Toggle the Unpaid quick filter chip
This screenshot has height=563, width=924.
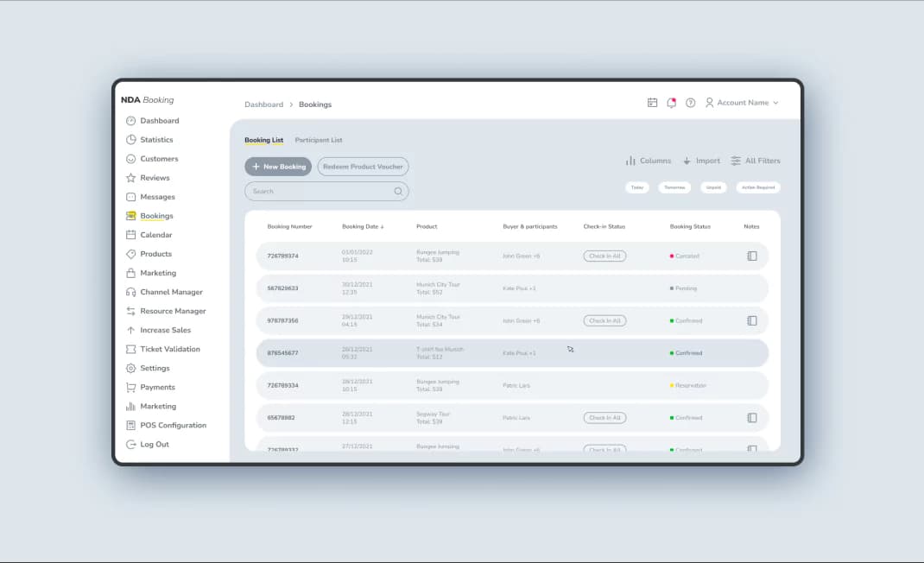713,187
